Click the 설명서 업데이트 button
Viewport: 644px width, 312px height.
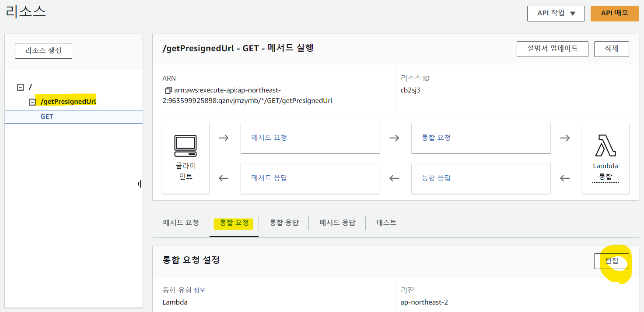[552, 49]
